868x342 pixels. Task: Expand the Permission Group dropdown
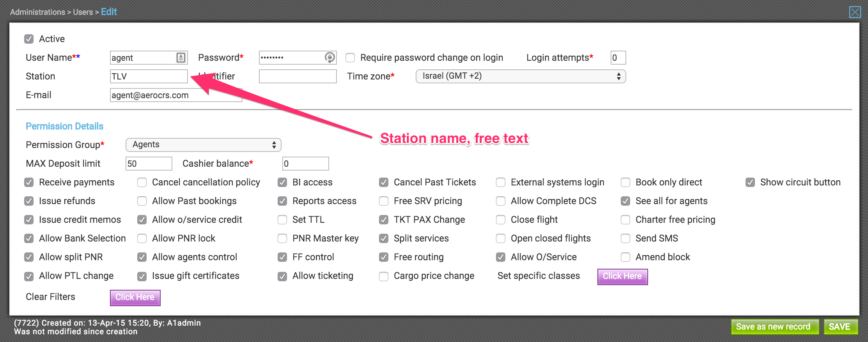(x=203, y=145)
